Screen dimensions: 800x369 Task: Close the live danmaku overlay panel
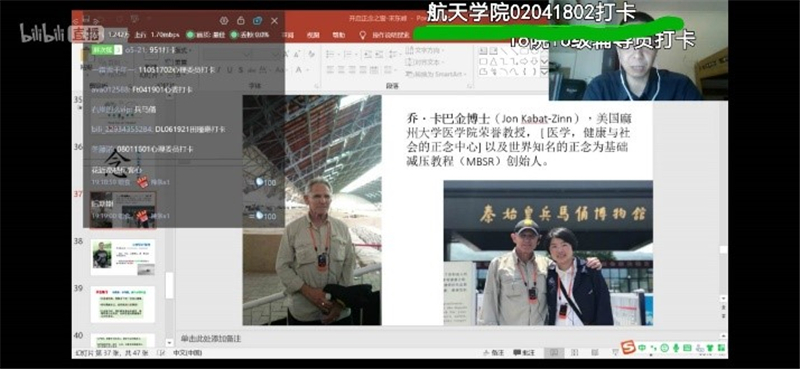pos(274,21)
